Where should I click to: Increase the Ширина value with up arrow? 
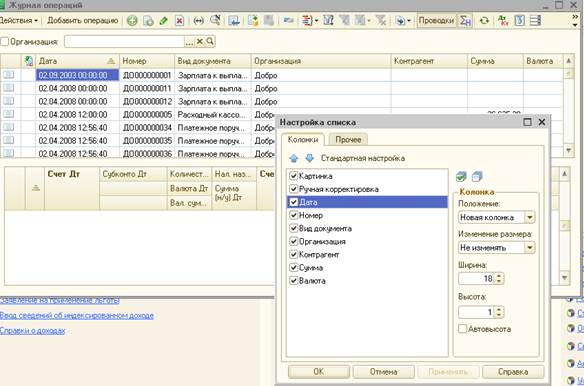click(x=499, y=276)
